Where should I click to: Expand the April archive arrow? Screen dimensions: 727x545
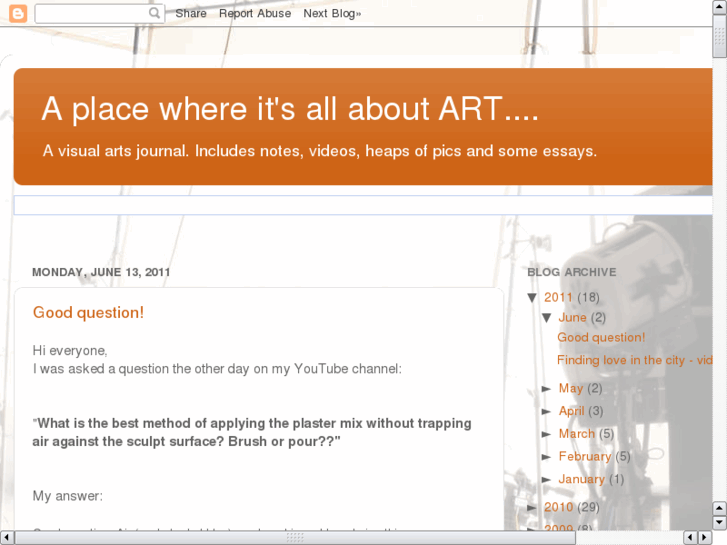(547, 411)
